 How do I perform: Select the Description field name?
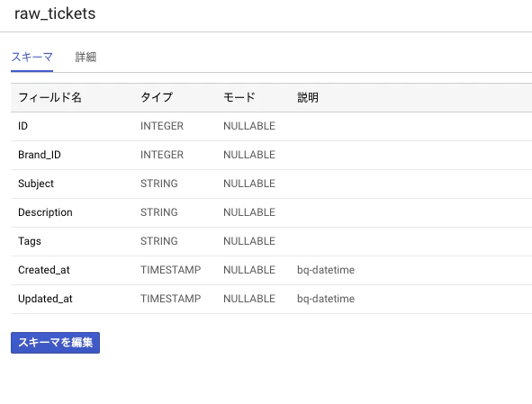tap(45, 212)
